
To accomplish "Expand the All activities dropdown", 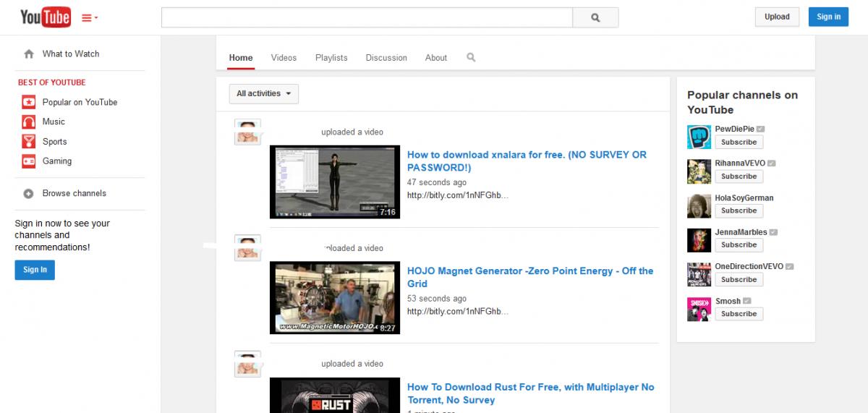I will coord(264,93).
